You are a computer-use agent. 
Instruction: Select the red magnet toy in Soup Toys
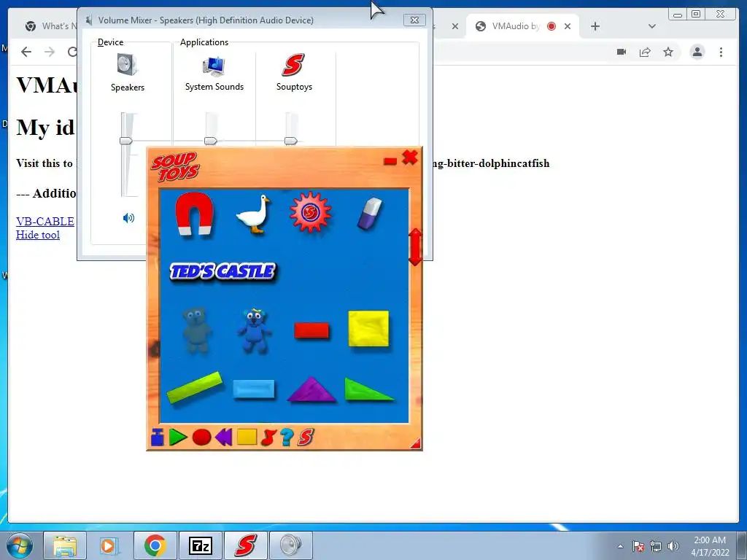tap(194, 214)
